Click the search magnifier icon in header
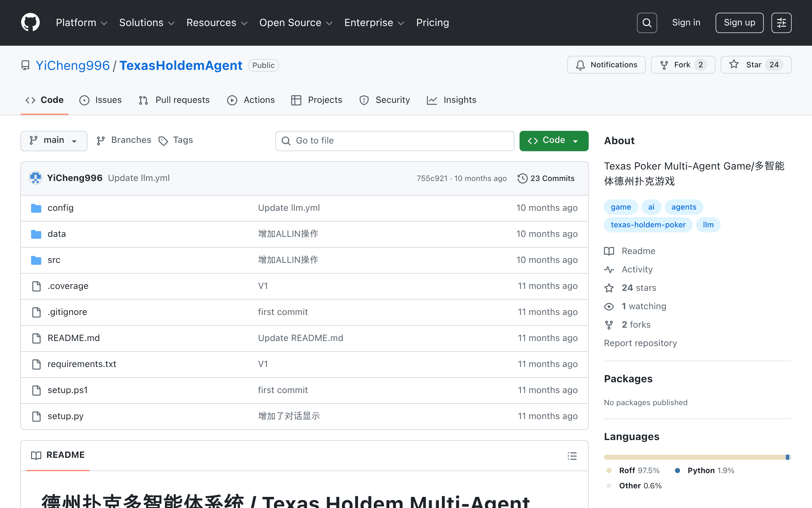The width and height of the screenshot is (812, 508). click(x=646, y=23)
